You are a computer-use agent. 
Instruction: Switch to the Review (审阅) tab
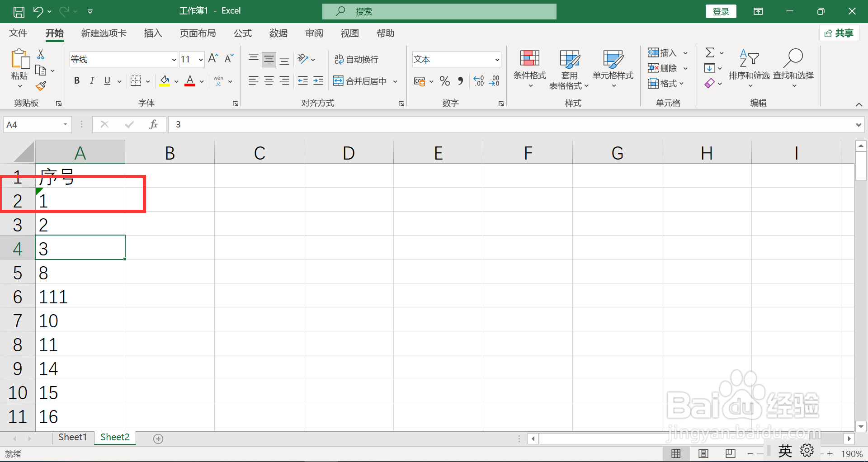point(314,33)
